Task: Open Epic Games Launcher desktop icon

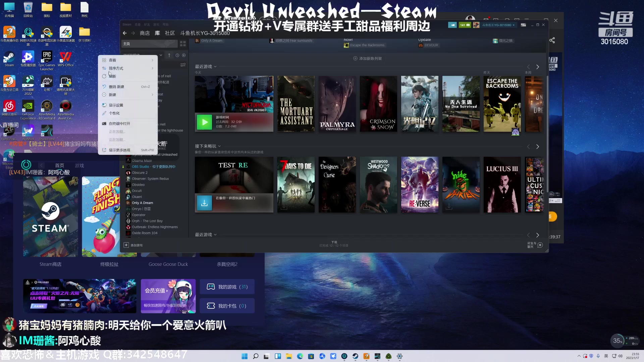Action: pyautogui.click(x=47, y=61)
